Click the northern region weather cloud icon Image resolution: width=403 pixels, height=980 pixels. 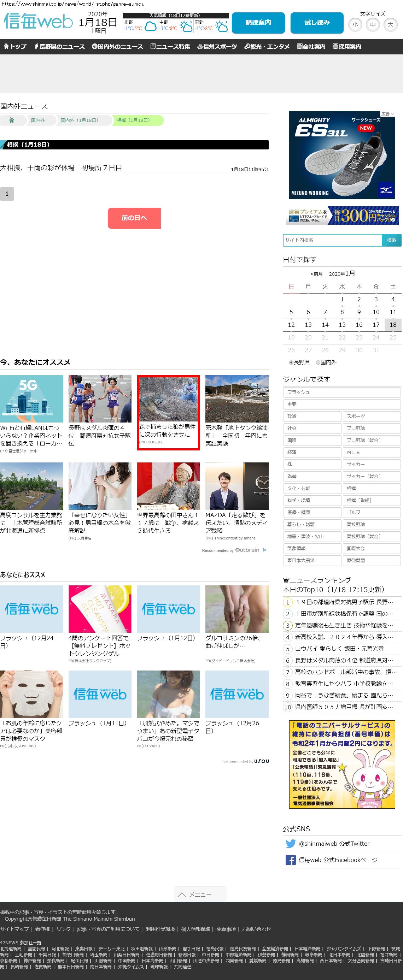coord(150,26)
